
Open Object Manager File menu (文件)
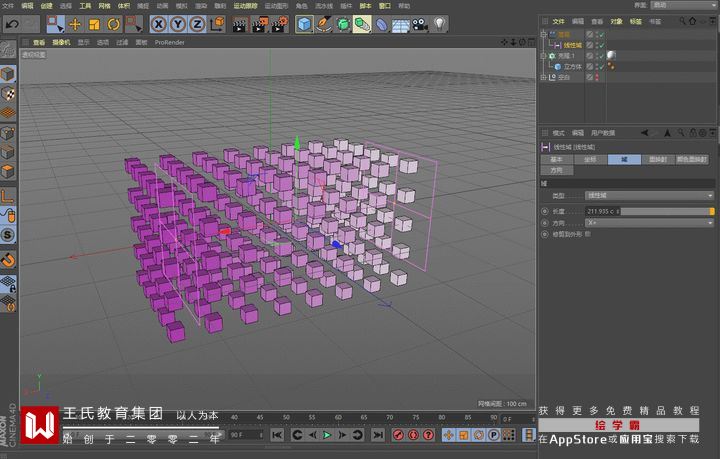point(558,21)
